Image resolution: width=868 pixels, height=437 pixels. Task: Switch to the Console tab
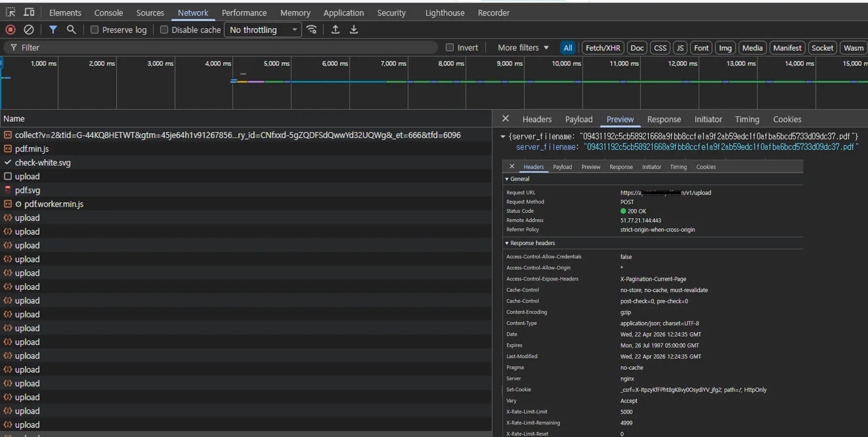tap(108, 13)
